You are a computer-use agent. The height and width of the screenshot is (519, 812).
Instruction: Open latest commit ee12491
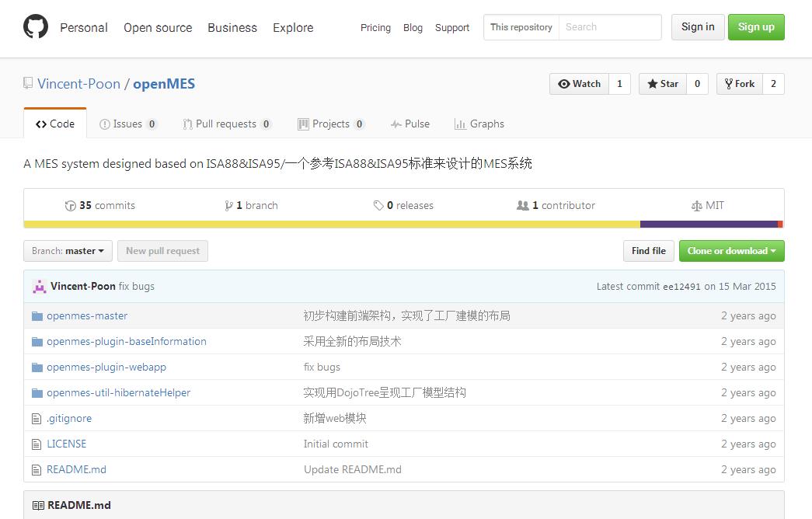(681, 287)
